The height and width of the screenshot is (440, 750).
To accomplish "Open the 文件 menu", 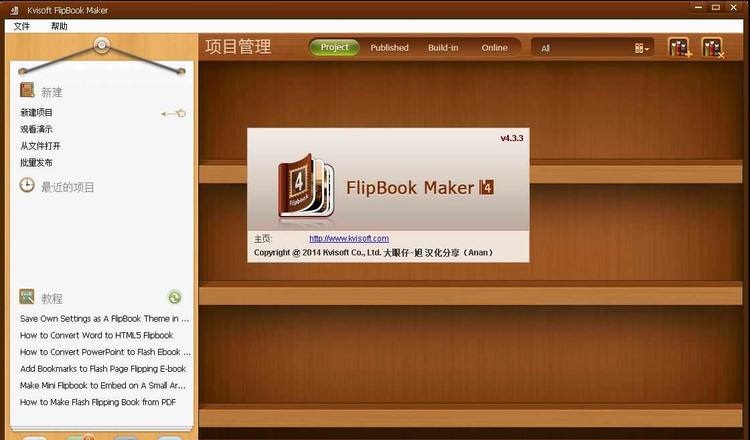I will [22, 26].
